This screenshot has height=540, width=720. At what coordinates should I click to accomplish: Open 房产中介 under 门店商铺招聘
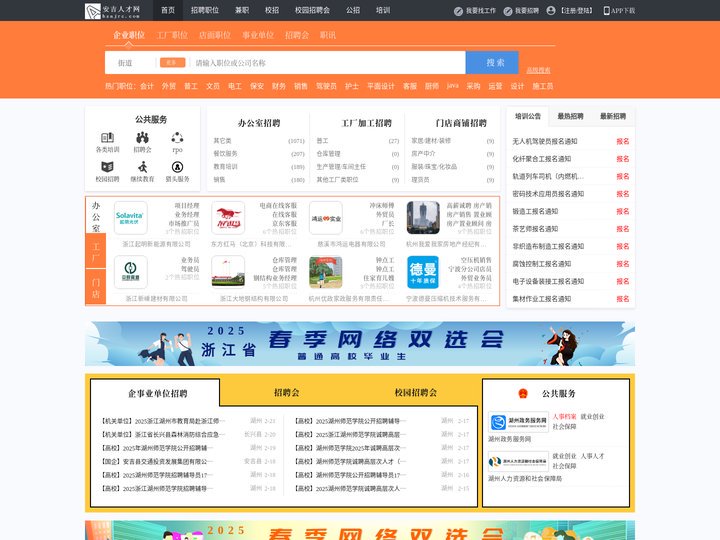(423, 153)
